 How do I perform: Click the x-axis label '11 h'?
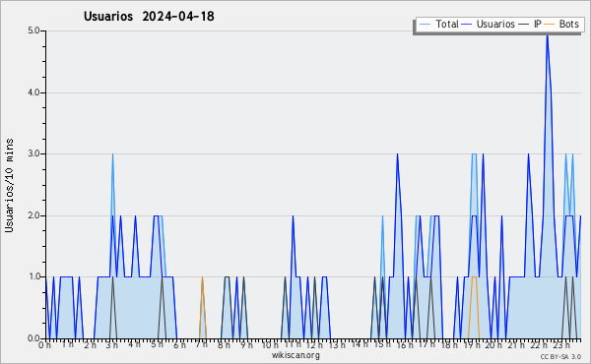tap(293, 344)
